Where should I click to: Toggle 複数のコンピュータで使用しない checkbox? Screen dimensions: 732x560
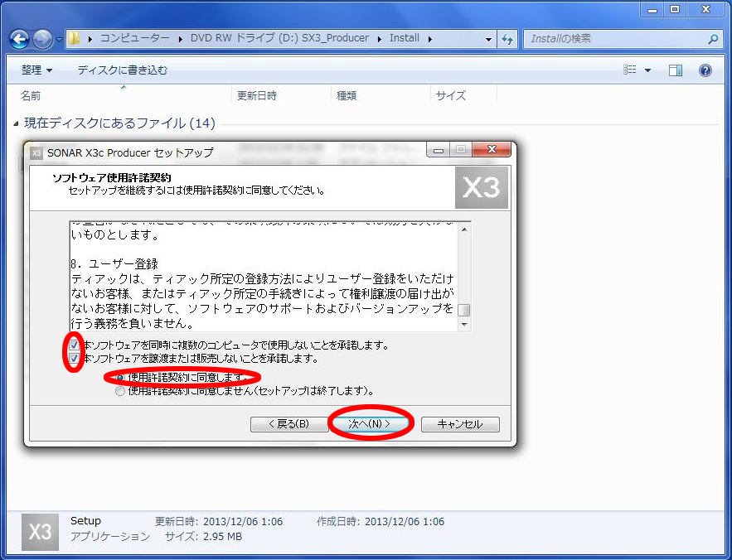point(74,345)
